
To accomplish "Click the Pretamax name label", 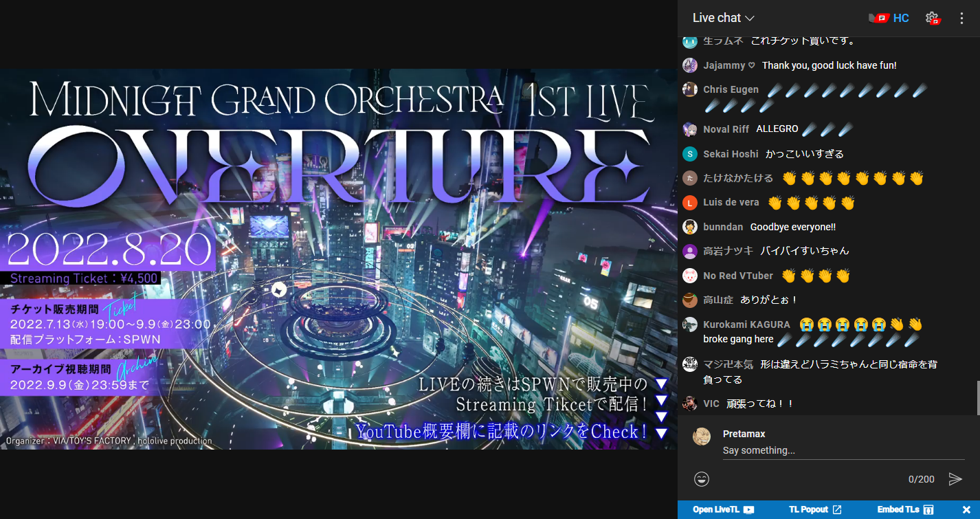I will point(744,434).
